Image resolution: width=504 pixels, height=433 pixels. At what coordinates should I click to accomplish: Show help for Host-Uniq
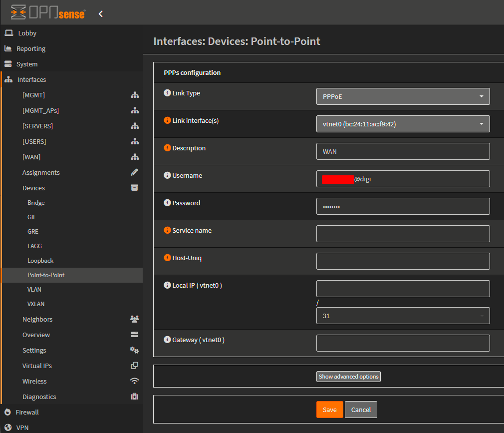167,257
